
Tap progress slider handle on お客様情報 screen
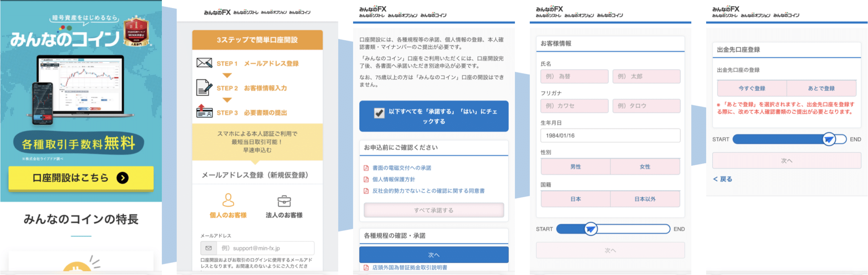(x=591, y=229)
